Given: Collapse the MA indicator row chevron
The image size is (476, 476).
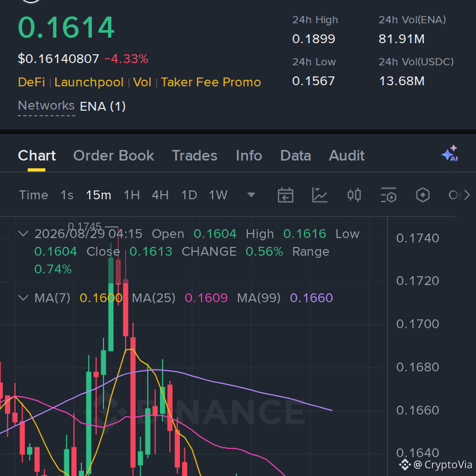Looking at the screenshot, I should pos(23,297).
